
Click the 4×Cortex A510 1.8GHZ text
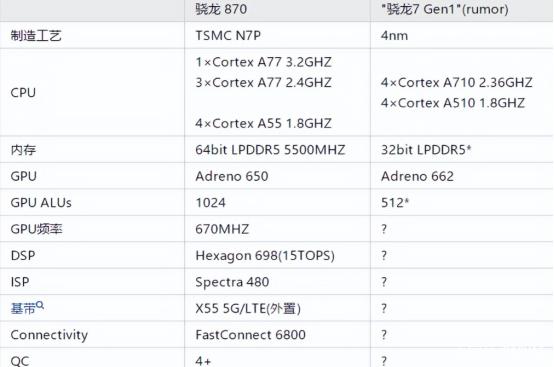[x=453, y=103]
